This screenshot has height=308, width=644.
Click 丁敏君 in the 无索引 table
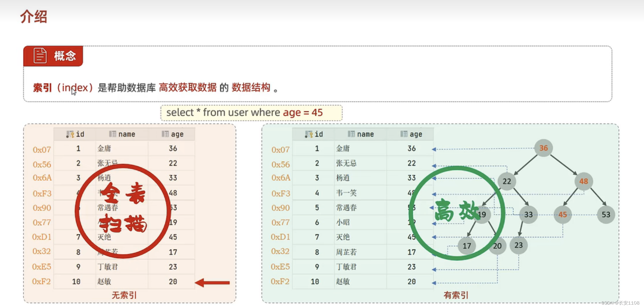[108, 267]
